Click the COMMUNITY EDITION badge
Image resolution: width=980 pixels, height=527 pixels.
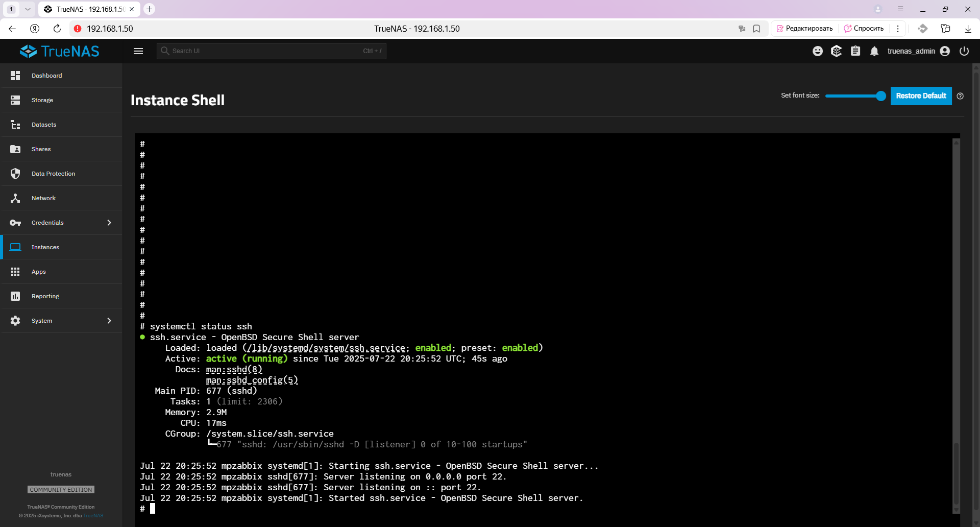pos(61,490)
